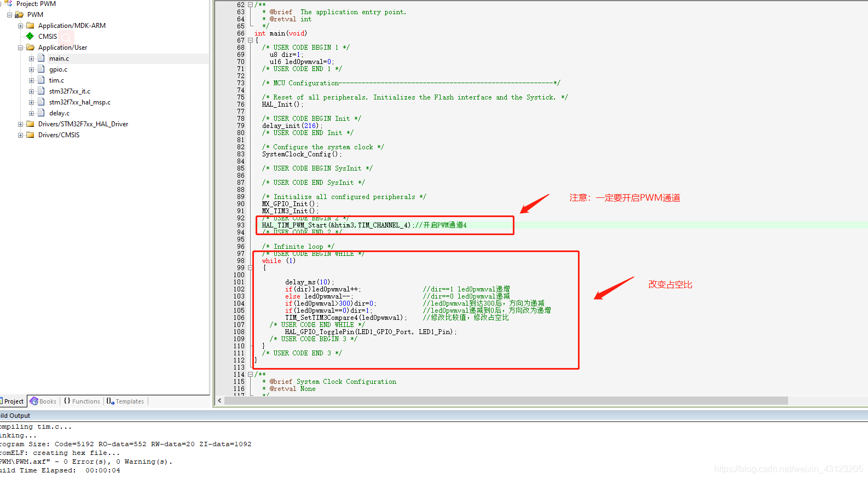Click the 'HAL_Init();' line 76
The image size is (868, 479).
(282, 104)
